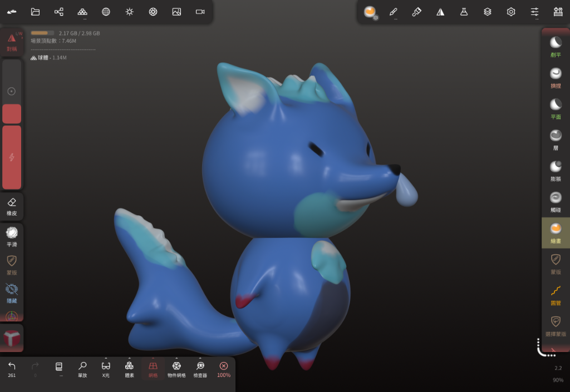This screenshot has width=570, height=392.
Task: Select the 橡皮 eraser tool
Action: click(12, 206)
